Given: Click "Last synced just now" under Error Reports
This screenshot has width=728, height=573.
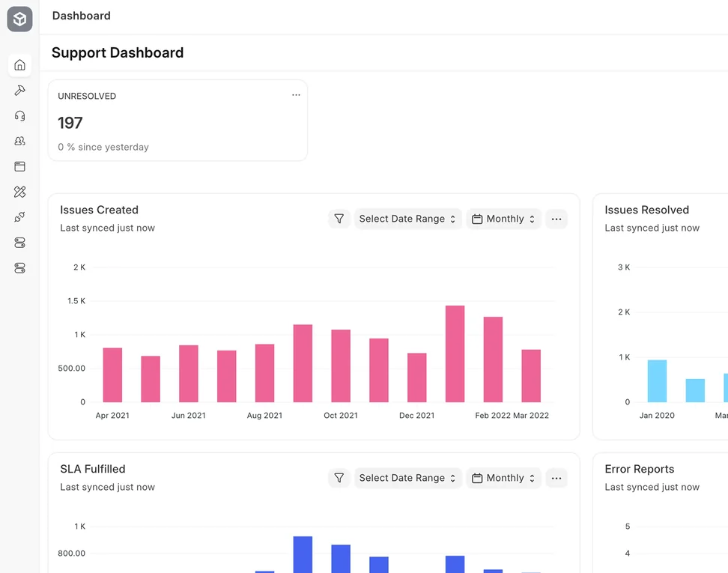Looking at the screenshot, I should click(x=652, y=487).
